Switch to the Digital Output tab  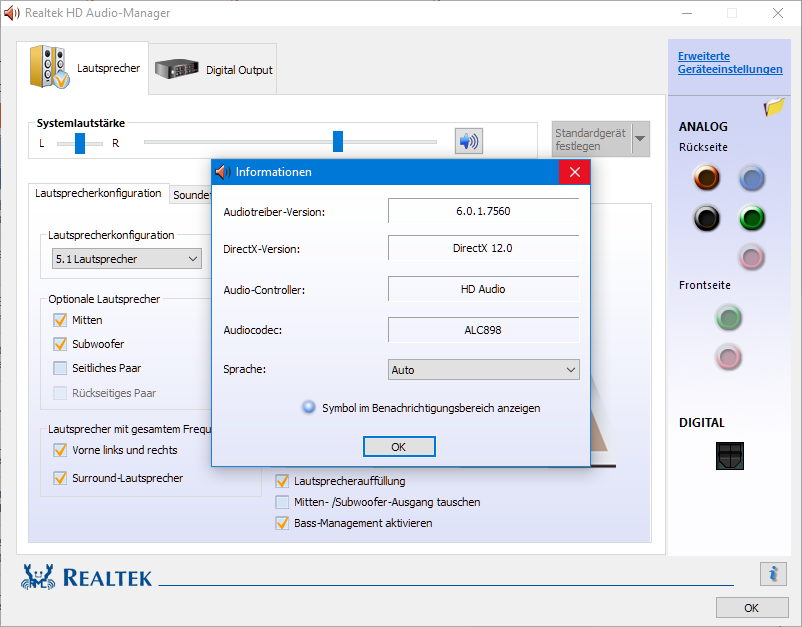point(213,70)
